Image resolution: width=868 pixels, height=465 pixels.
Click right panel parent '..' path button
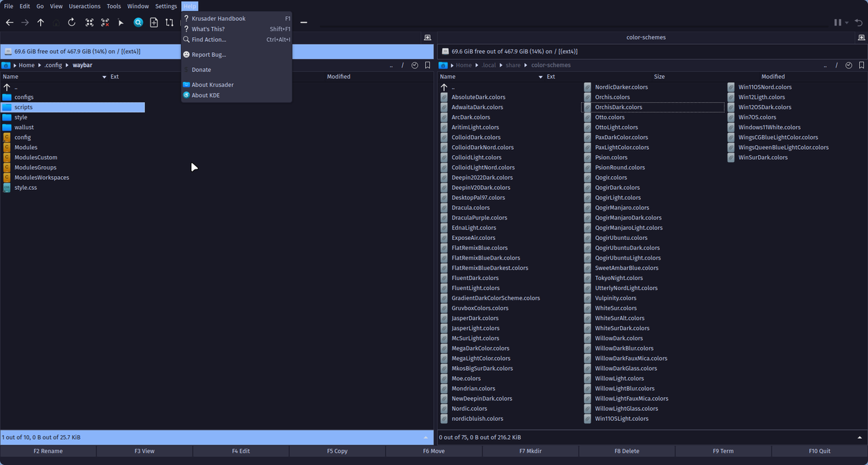point(825,65)
